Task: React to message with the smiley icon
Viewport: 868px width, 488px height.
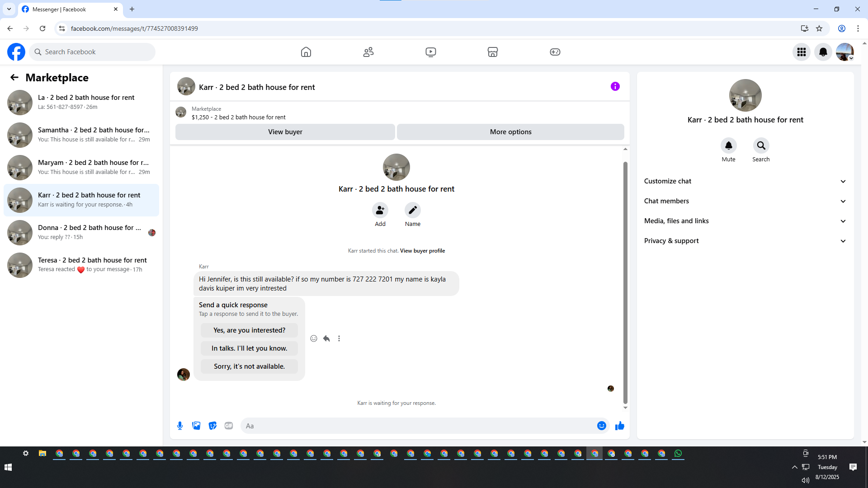Action: 314,338
